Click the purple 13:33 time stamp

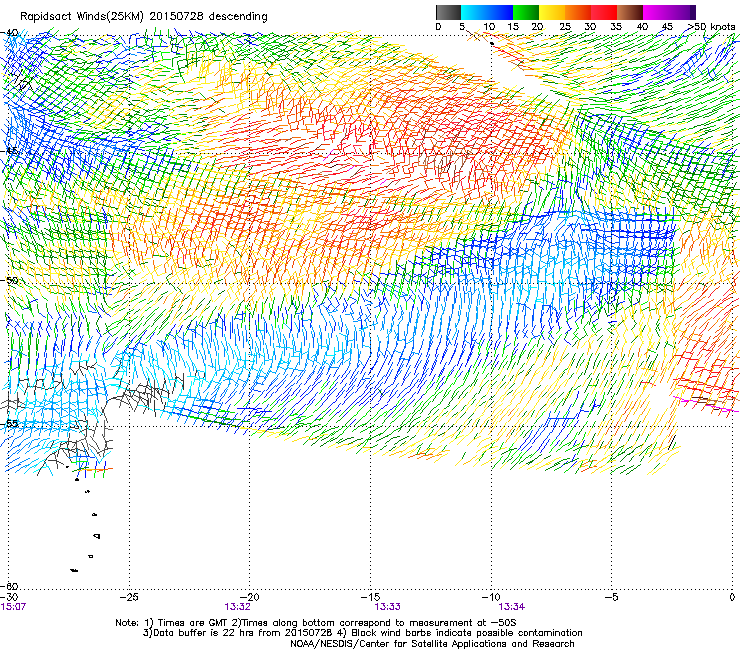(x=387, y=607)
